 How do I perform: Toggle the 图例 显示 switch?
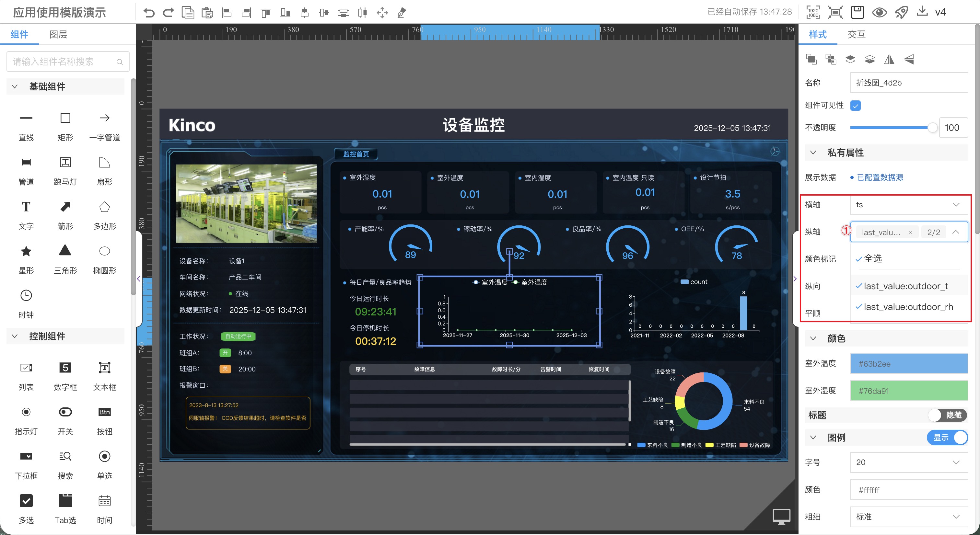(x=947, y=437)
